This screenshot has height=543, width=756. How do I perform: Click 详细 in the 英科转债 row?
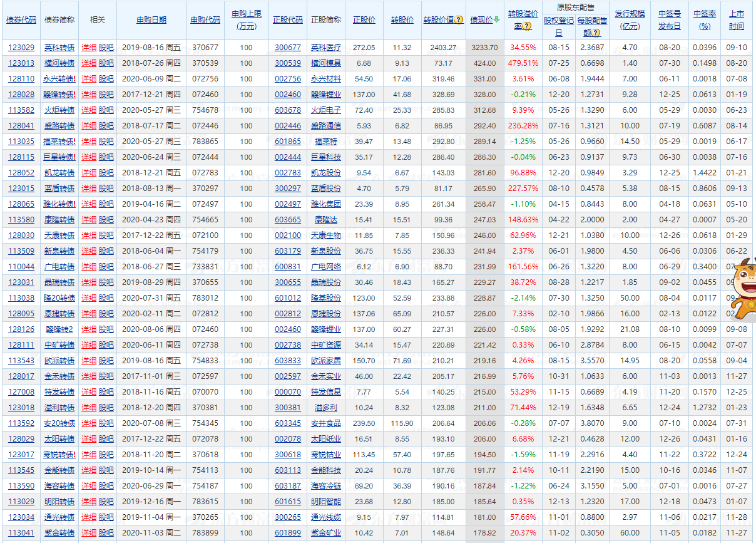(89, 48)
